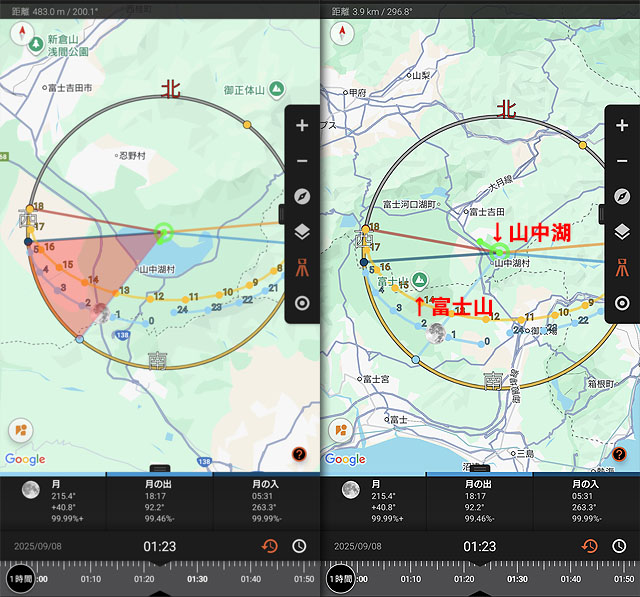Viewport: 640px width, 597px height.
Task: Tap the target locate icon on left screen
Action: pos(302,303)
